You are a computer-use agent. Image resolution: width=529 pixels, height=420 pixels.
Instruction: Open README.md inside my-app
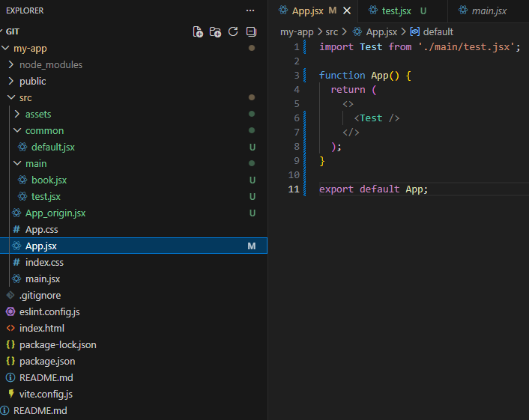point(46,377)
